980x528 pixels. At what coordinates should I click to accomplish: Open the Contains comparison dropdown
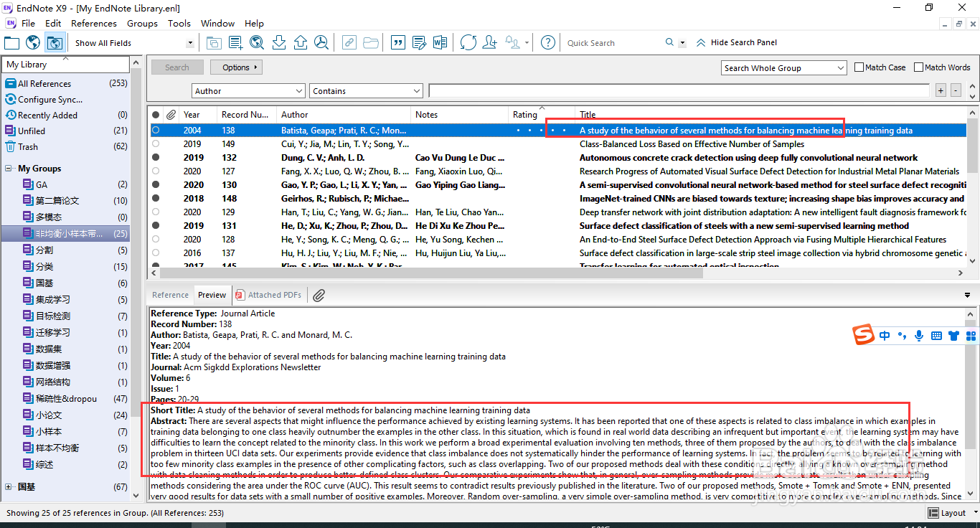(x=367, y=91)
